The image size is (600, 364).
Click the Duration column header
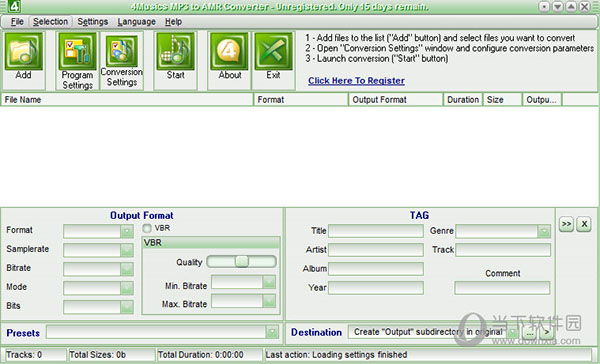coord(463,100)
